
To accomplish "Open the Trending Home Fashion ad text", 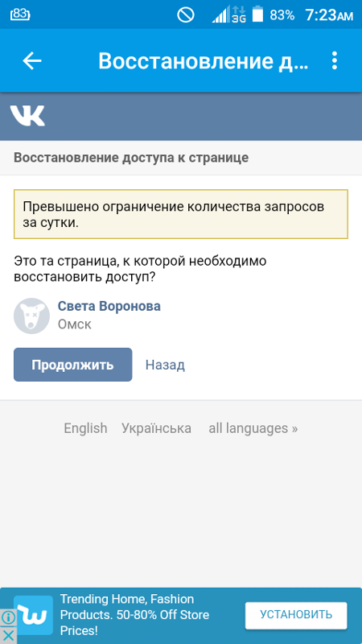I will point(135,615).
